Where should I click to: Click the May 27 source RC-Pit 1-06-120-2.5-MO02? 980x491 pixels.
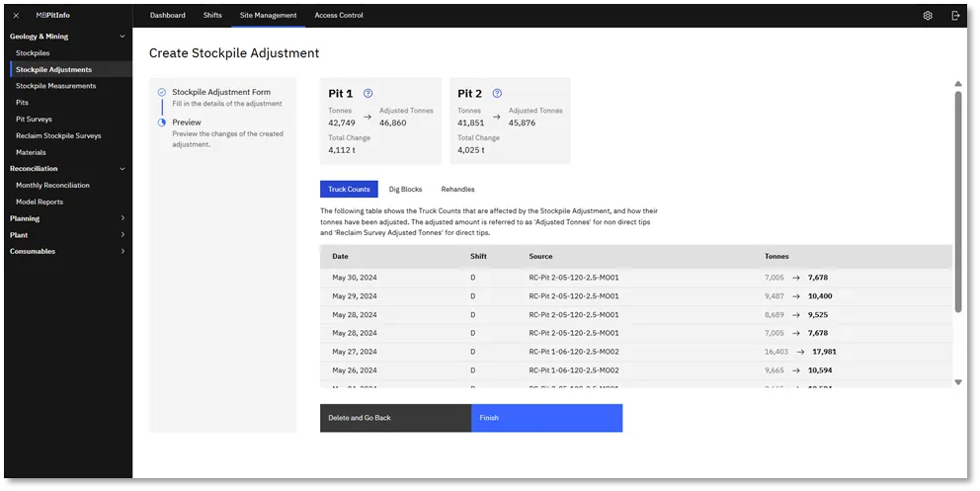574,352
